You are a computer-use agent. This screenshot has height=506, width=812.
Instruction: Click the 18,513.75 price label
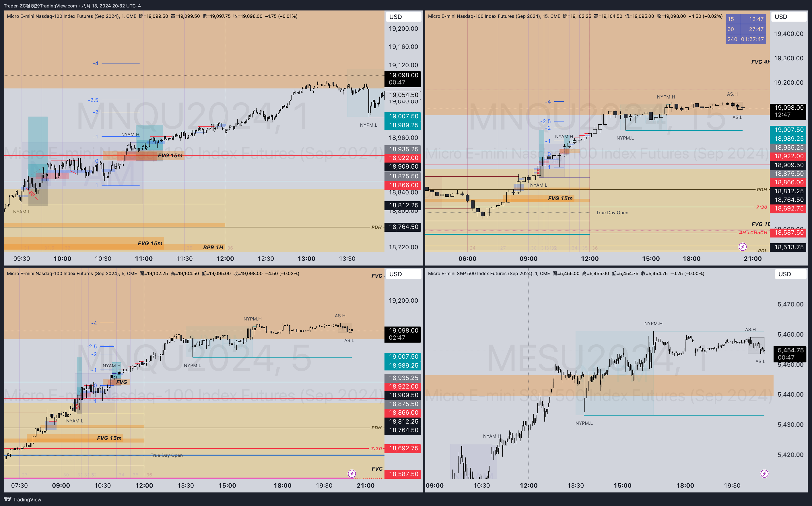click(x=788, y=247)
